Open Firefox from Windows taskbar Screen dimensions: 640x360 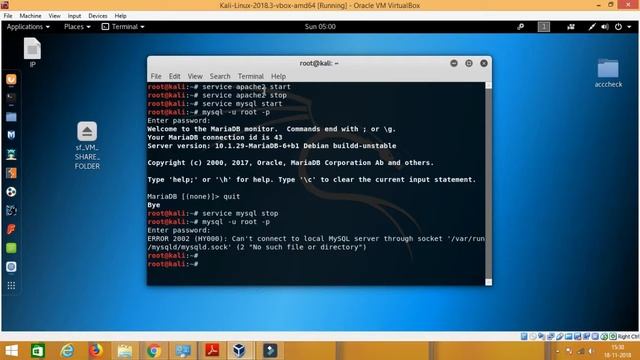(x=96, y=351)
